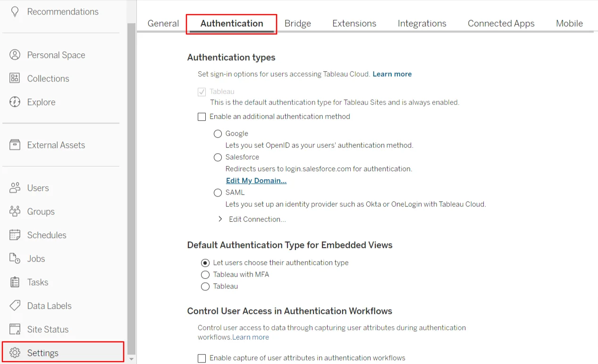Select Tableau with MFA radio button
The height and width of the screenshot is (364, 598).
[x=205, y=275]
